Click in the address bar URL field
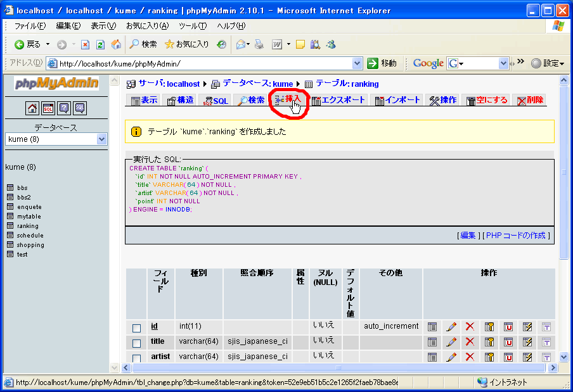The image size is (573, 392). click(x=205, y=63)
